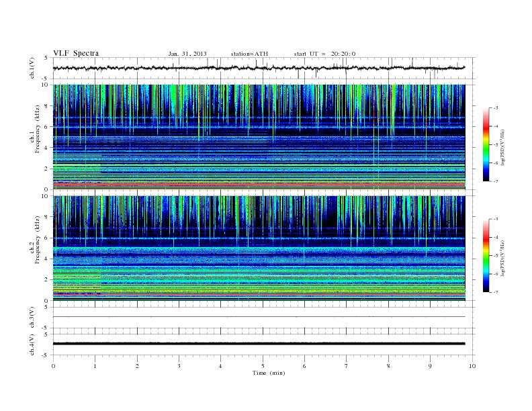Click the ch.1 spectrogram panel
The height and width of the screenshot is (411, 532).
(x=259, y=137)
